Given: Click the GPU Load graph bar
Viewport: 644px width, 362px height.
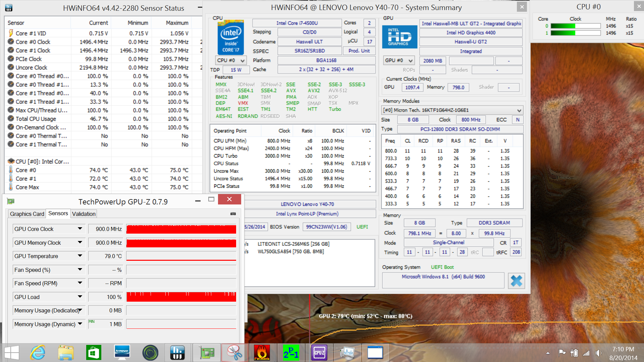Looking at the screenshot, I should (x=181, y=297).
